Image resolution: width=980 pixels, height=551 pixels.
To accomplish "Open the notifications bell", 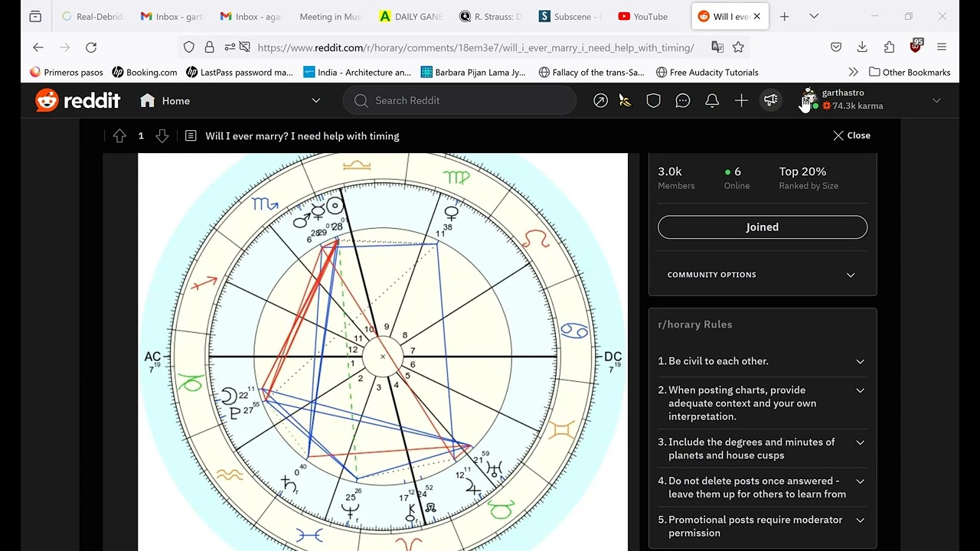I will click(x=712, y=101).
